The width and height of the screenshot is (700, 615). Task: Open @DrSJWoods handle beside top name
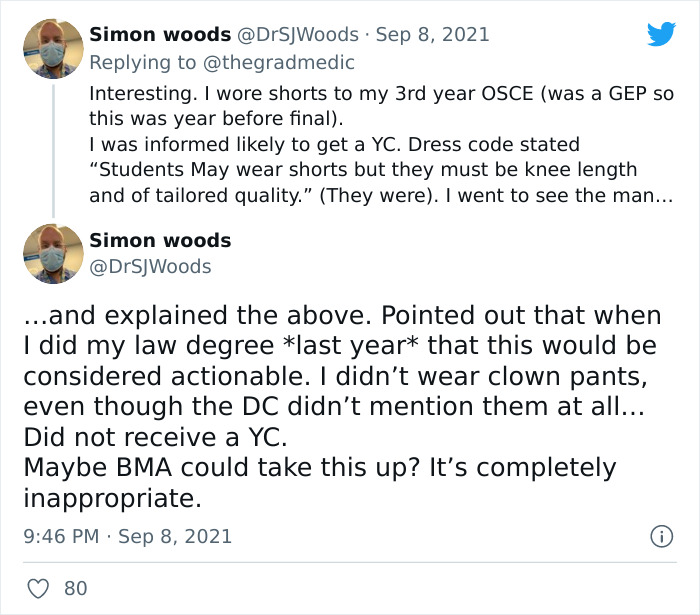click(299, 35)
